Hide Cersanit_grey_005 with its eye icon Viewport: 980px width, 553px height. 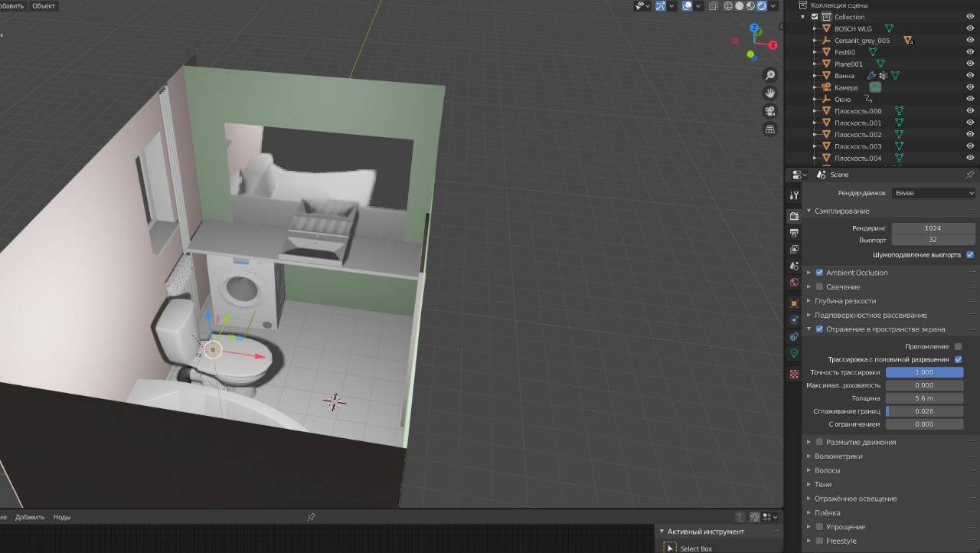tap(970, 41)
